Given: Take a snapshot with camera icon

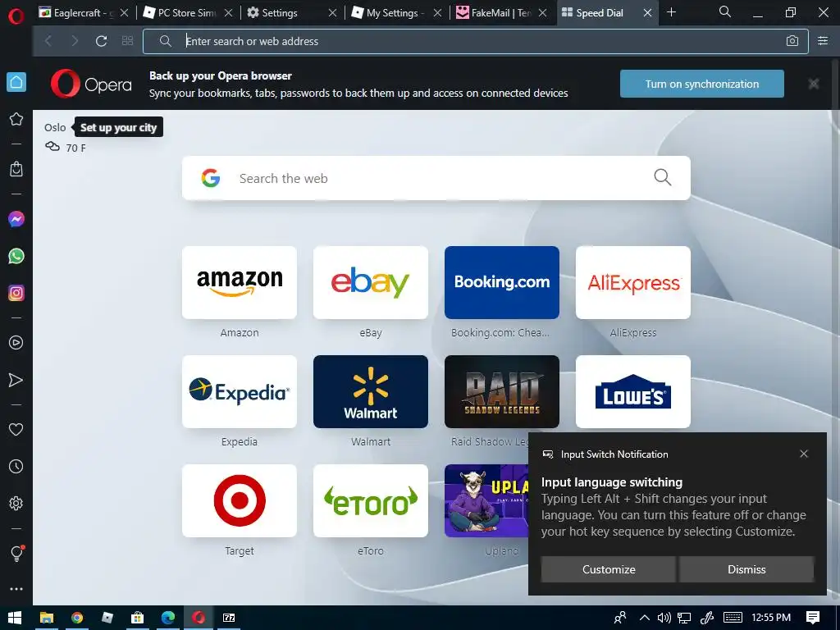Looking at the screenshot, I should [x=792, y=41].
